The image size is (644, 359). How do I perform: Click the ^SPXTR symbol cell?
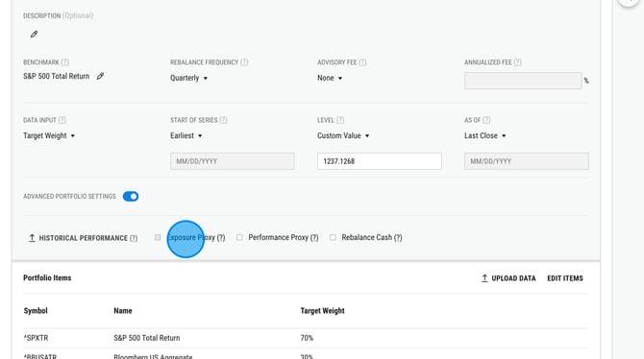point(37,338)
